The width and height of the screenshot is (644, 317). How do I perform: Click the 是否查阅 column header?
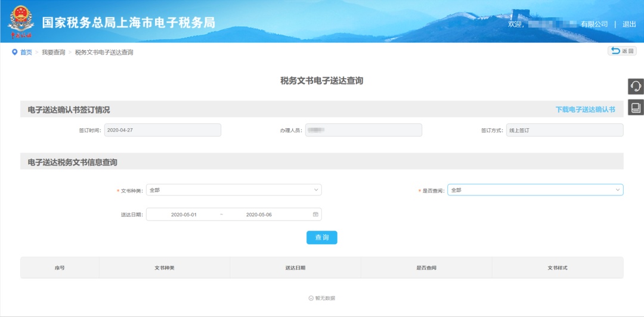click(426, 268)
